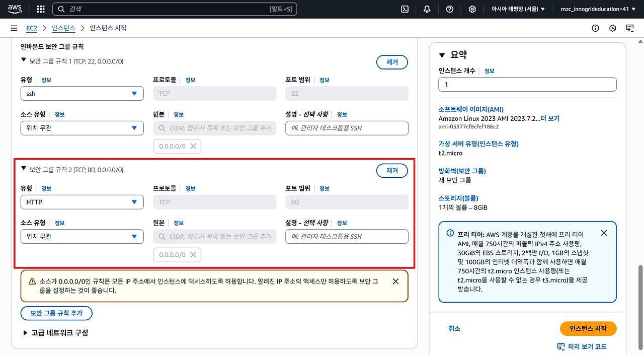Click 인스턴스 시작 button
This screenshot has width=644, height=355.
point(588,328)
